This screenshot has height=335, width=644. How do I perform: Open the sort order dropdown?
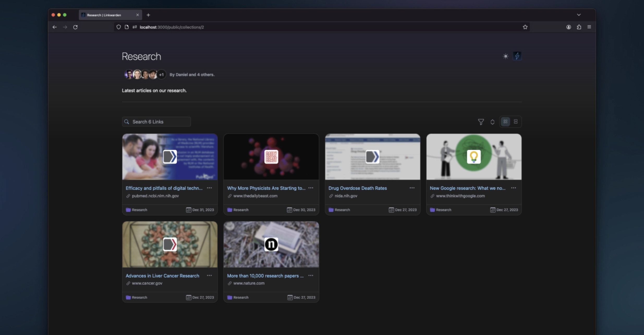coord(492,122)
